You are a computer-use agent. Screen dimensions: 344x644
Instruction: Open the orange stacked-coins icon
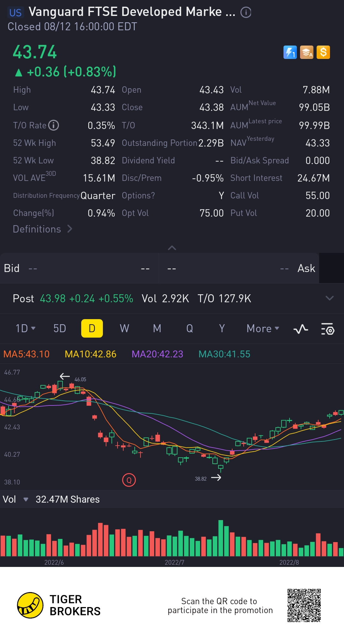(x=307, y=52)
